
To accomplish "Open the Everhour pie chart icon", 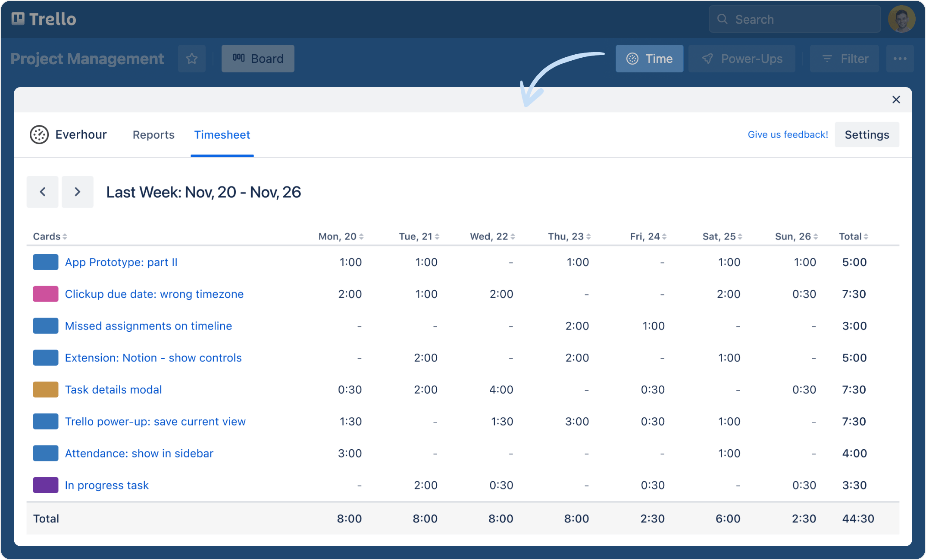I will pos(39,134).
